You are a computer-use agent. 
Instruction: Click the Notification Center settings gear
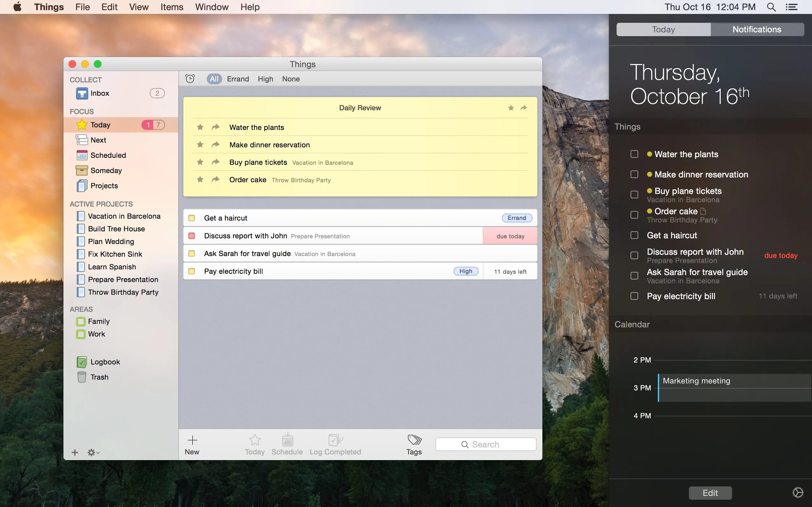798,492
